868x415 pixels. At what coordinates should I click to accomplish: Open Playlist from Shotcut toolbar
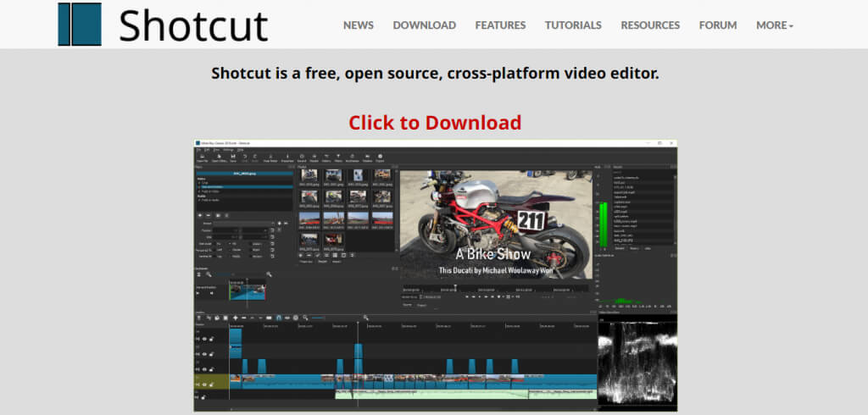(x=314, y=158)
